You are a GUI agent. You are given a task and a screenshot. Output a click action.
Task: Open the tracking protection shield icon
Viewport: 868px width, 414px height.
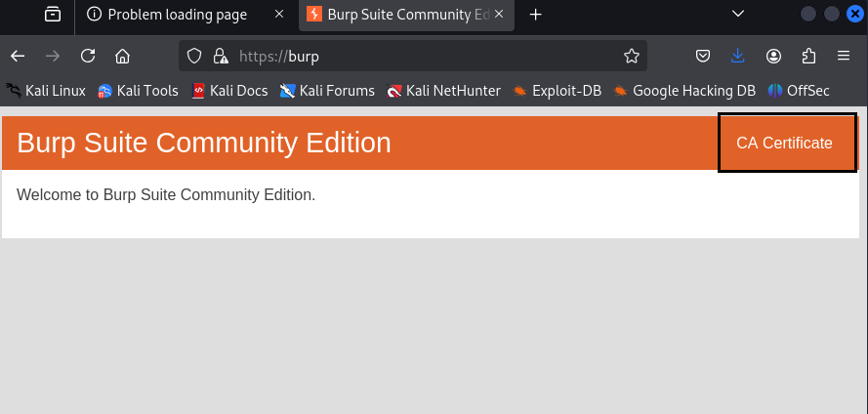193,56
